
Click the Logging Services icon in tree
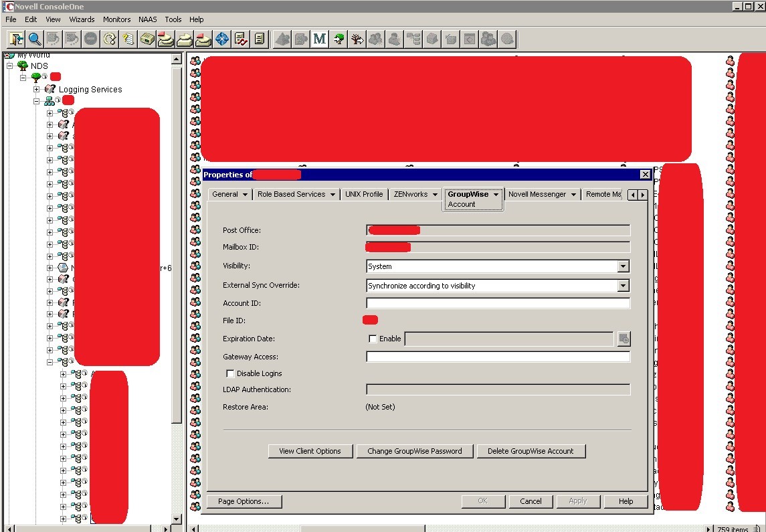(50, 89)
